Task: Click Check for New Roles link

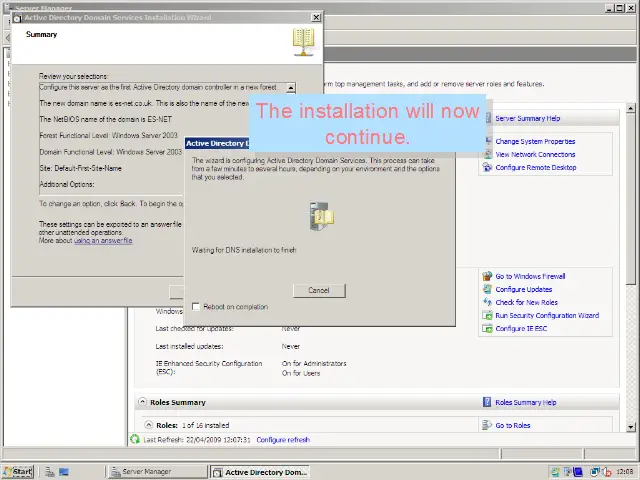Action: (x=527, y=302)
